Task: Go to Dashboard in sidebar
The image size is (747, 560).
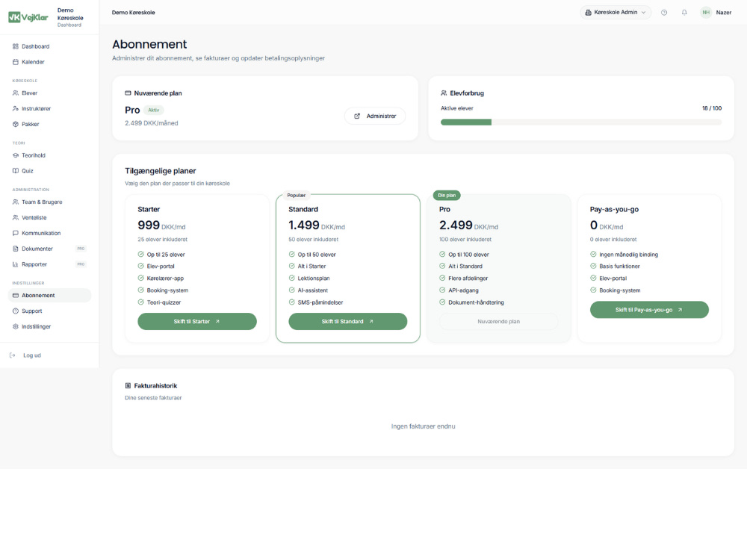Action: [x=49, y=46]
